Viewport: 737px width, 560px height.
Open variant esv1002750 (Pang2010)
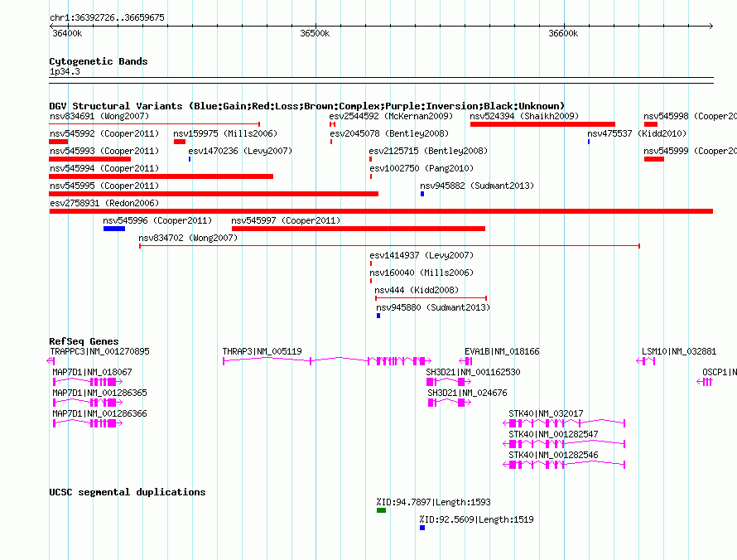click(421, 168)
